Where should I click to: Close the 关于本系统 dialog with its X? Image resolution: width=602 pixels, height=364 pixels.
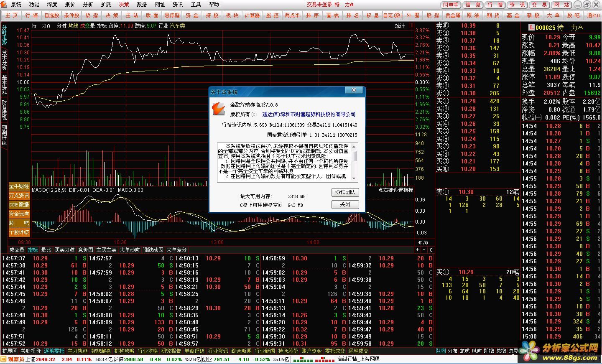tap(354, 90)
